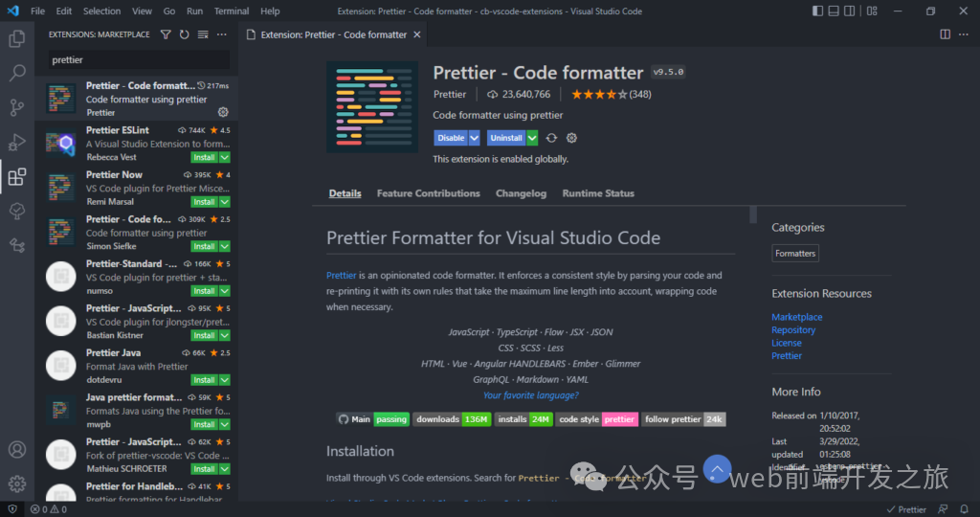Click the gear icon beside the Uninstall button
Viewport: 980px width, 517px height.
(x=571, y=138)
